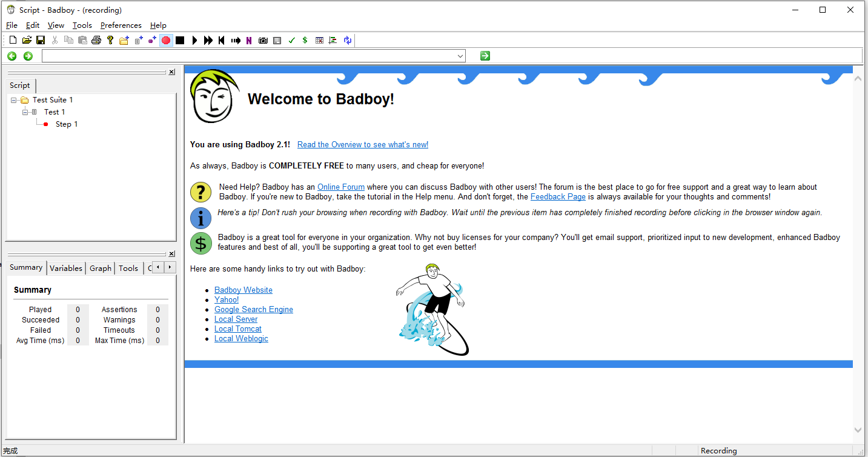Print the script using printer icon
This screenshot has height=457, width=868.
96,41
